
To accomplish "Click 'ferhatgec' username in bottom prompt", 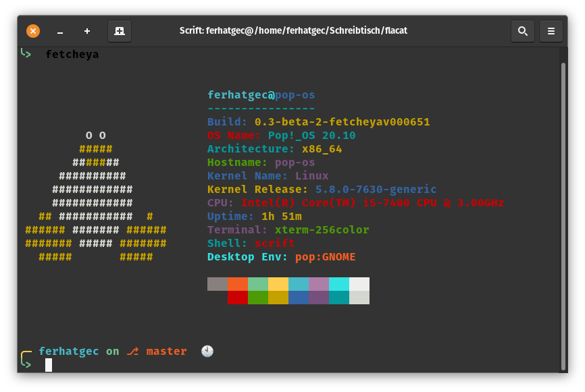I will click(69, 351).
